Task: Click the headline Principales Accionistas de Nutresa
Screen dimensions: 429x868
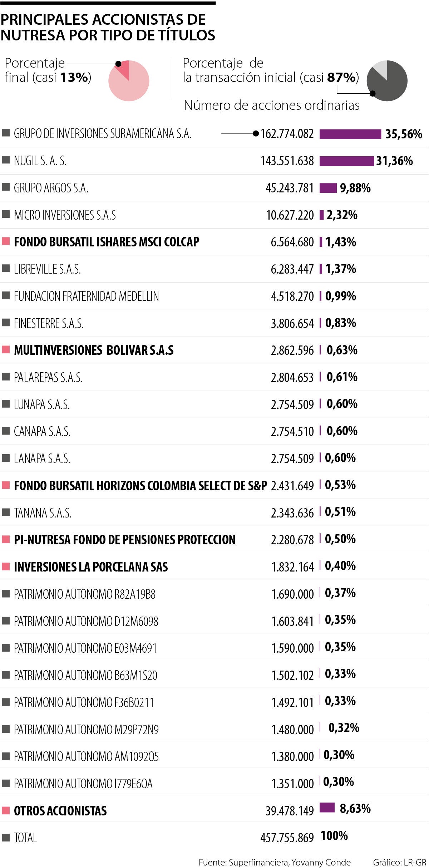Action: [x=108, y=27]
